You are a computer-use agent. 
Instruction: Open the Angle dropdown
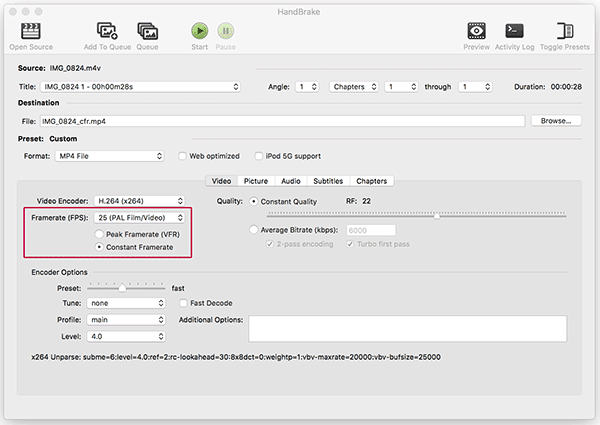click(x=307, y=87)
